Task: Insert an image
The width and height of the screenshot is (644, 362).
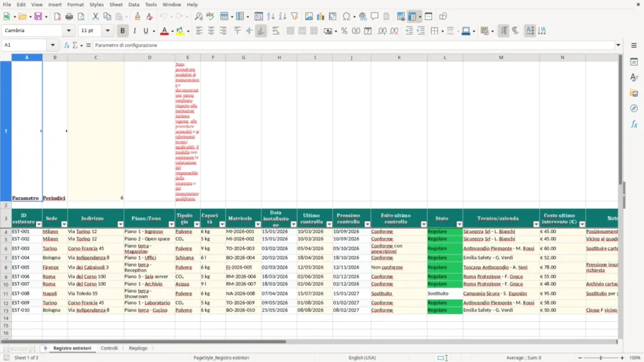Action: [x=309, y=16]
